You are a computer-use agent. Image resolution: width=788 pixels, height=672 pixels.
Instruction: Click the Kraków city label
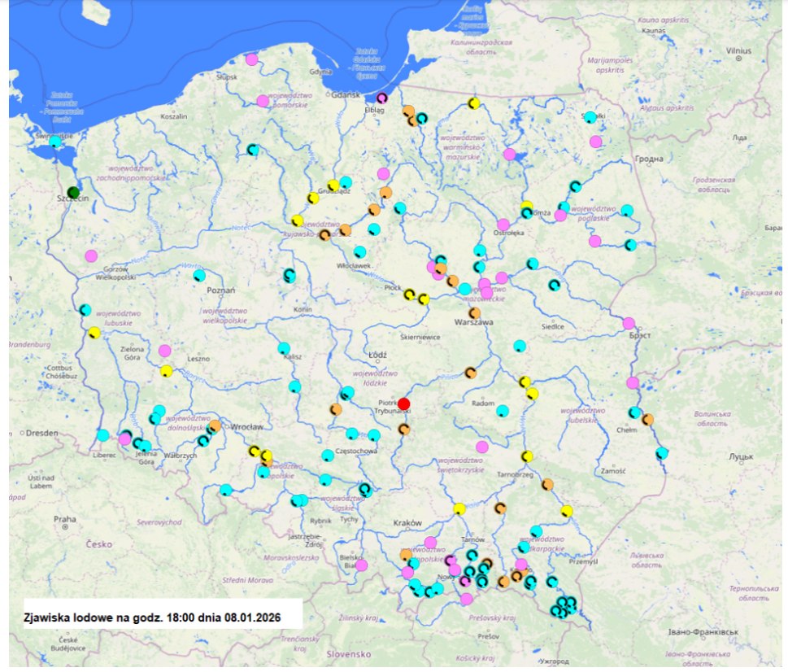click(406, 522)
